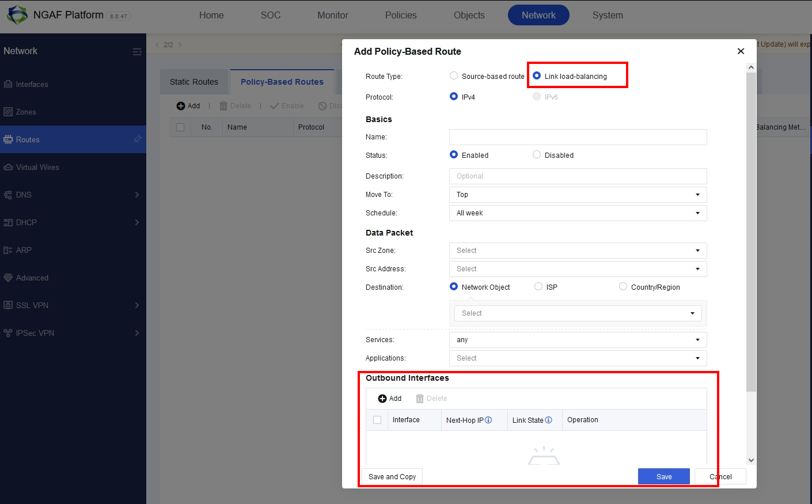Switch to the Policy-Based Routes tab
Image resolution: width=812 pixels, height=504 pixels.
click(282, 82)
